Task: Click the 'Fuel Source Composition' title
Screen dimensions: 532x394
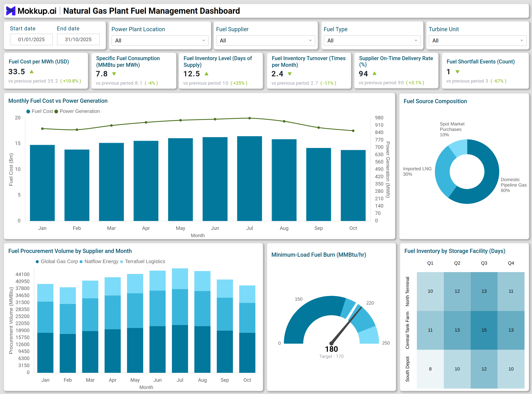Action: tap(435, 101)
